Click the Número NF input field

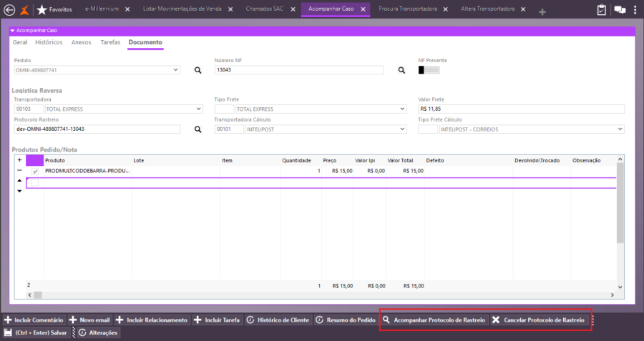coord(299,70)
